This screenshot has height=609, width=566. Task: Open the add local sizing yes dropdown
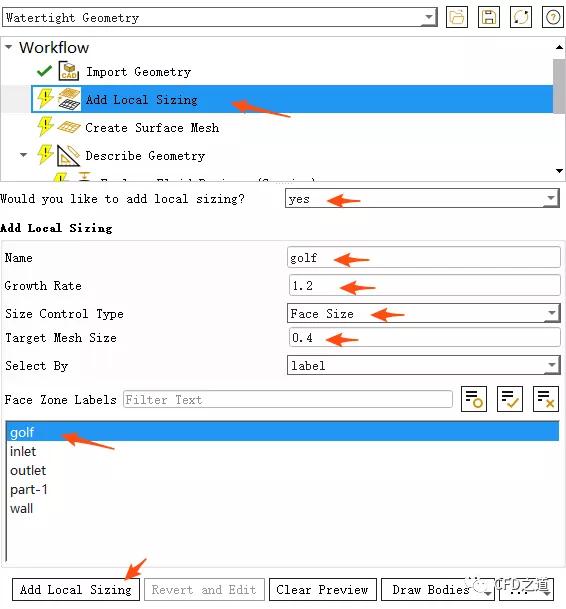point(422,198)
